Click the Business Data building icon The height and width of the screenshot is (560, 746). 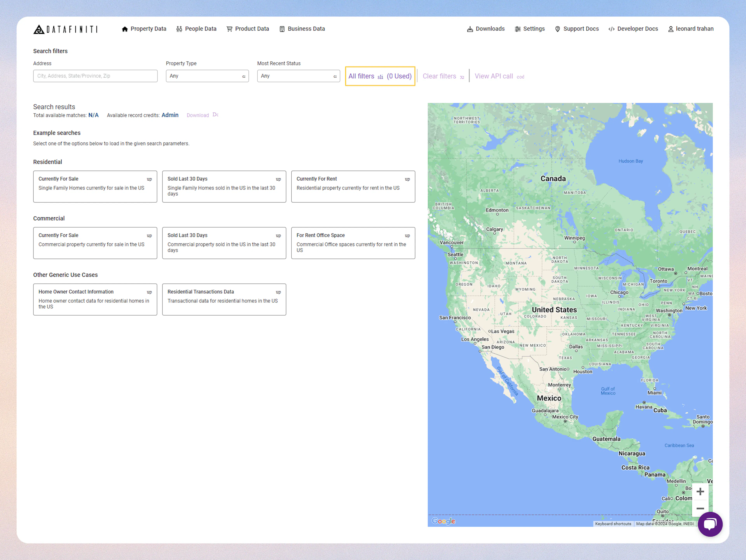tap(282, 29)
